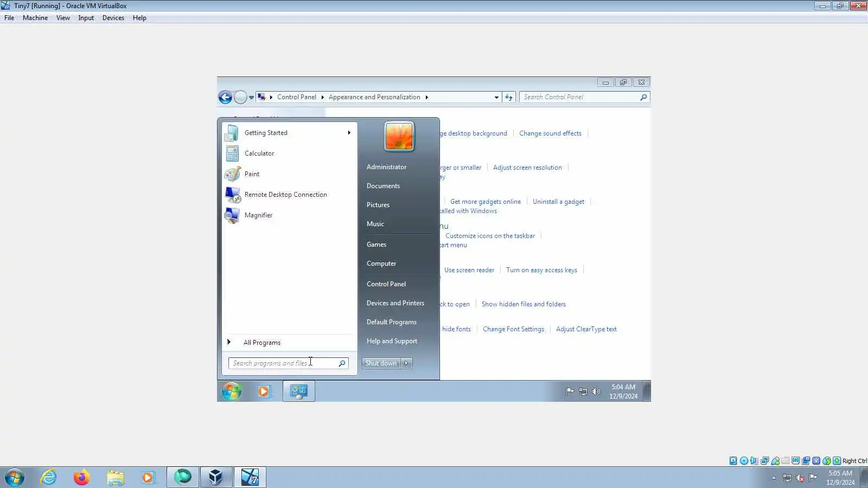The height and width of the screenshot is (488, 868).
Task: Open Remote Desktop Connection in Start menu
Action: click(290, 195)
